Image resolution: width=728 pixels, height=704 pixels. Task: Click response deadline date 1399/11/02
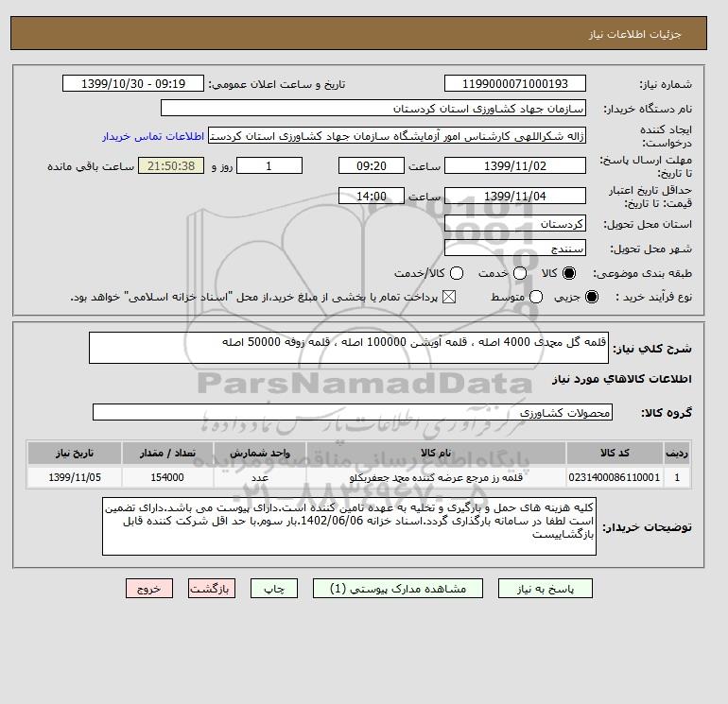point(515,165)
